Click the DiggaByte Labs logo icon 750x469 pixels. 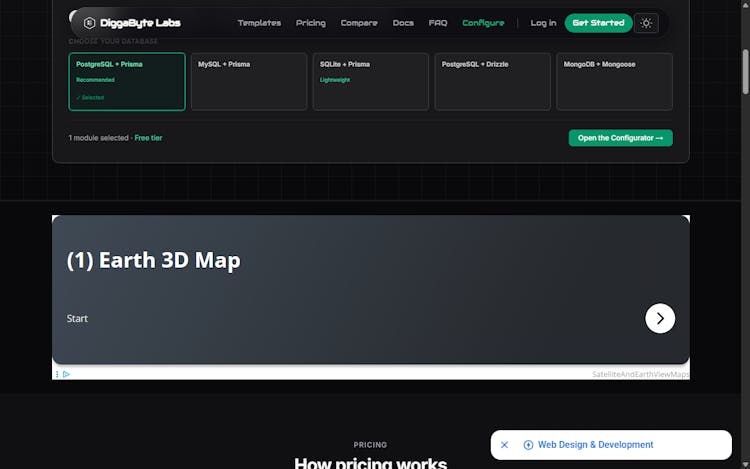pyautogui.click(x=90, y=23)
